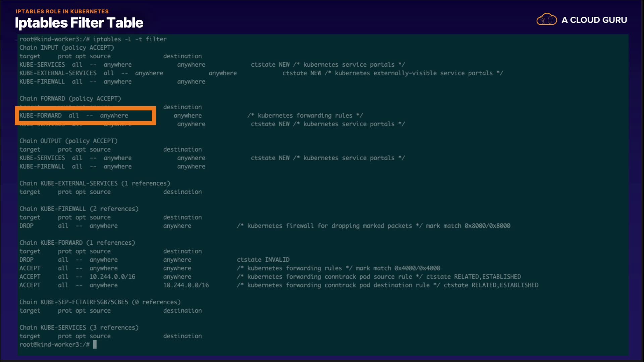Click the Iptables Filter Table heading
This screenshot has width=644, height=362.
click(x=79, y=23)
